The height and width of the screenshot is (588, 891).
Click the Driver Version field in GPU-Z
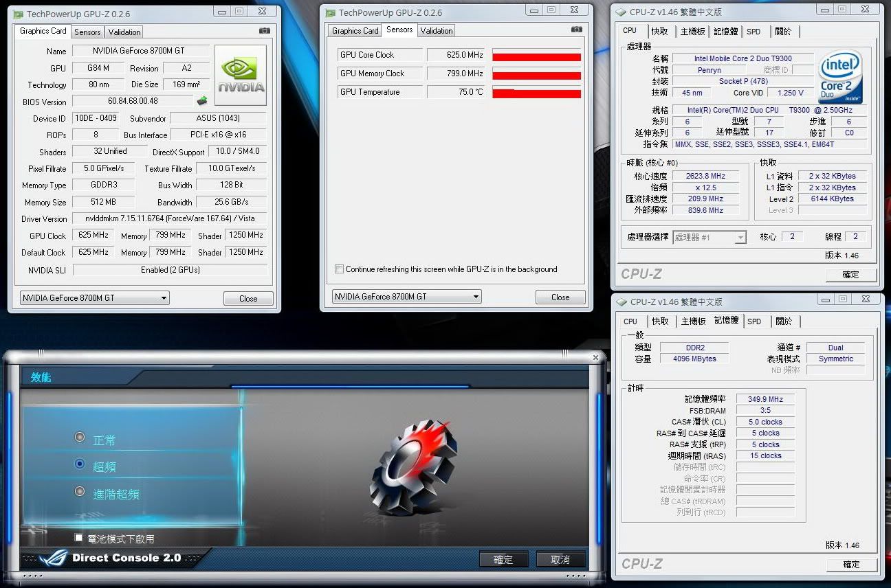pyautogui.click(x=170, y=218)
